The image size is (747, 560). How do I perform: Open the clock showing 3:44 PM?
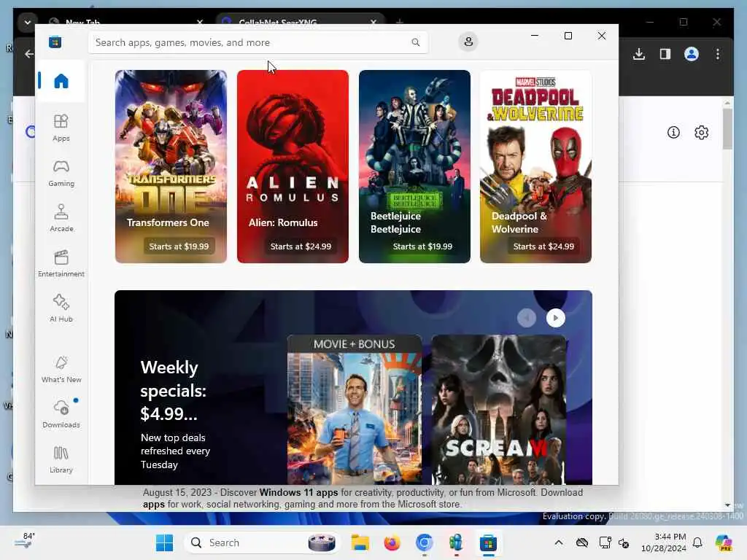[x=664, y=542]
